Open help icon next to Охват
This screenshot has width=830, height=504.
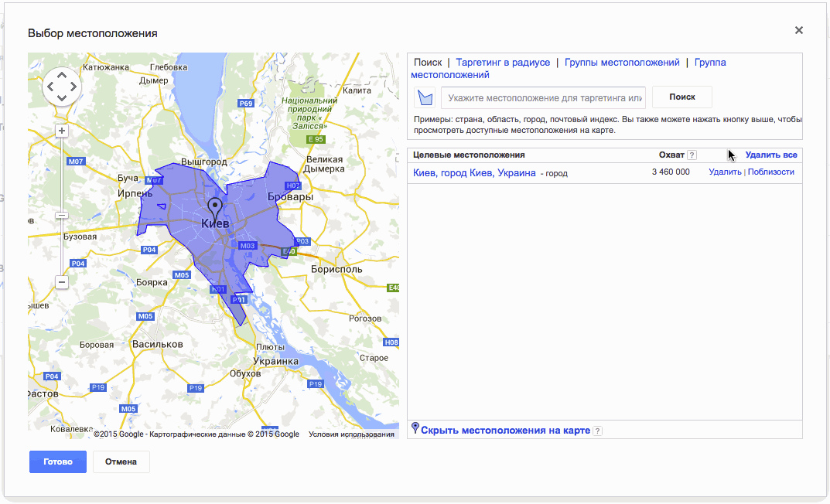point(692,155)
